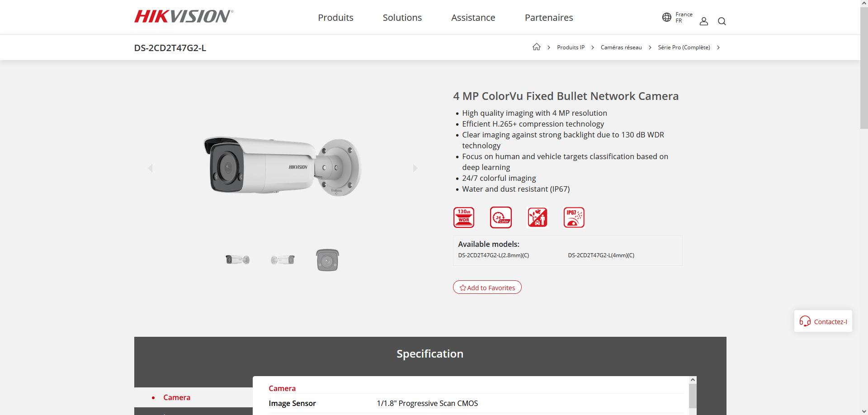Click the search magnifier icon
The image size is (868, 415).
[x=722, y=21]
